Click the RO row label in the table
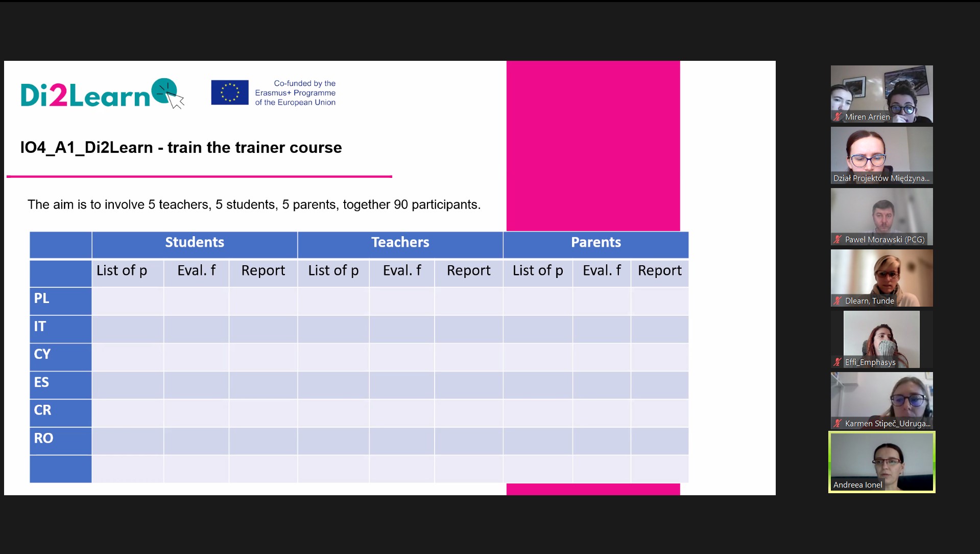This screenshot has height=554, width=980. (x=43, y=438)
